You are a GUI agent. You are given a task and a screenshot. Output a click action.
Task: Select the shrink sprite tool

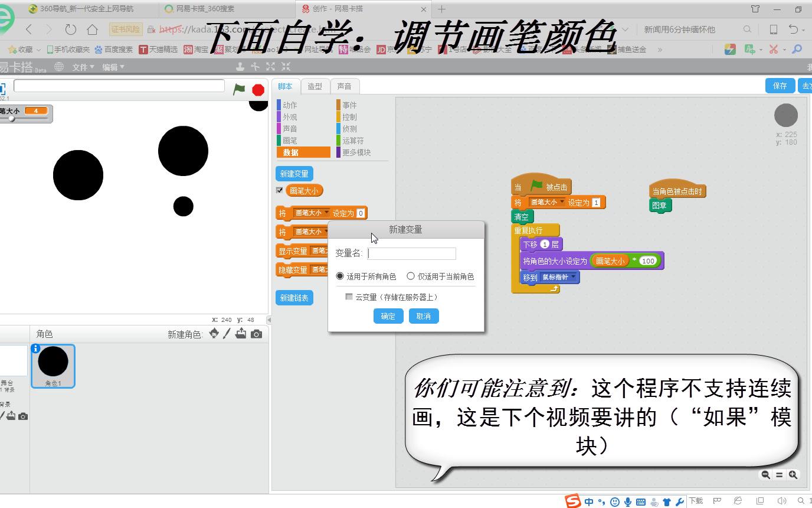pos(286,67)
